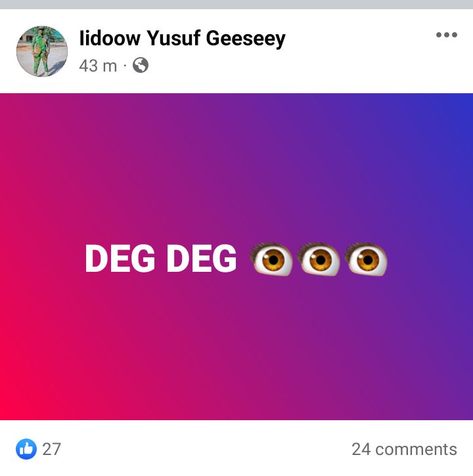Screen dimensions: 473x476
Task: Open the 24 comments link
Action: (404, 449)
